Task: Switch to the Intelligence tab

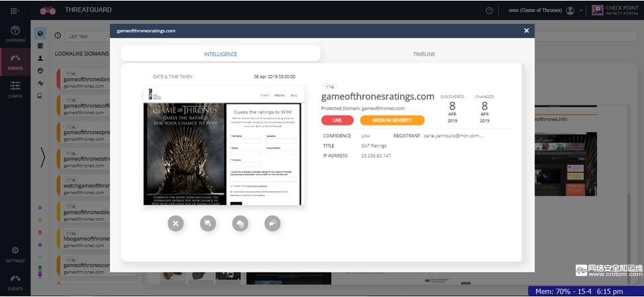Action: click(221, 54)
